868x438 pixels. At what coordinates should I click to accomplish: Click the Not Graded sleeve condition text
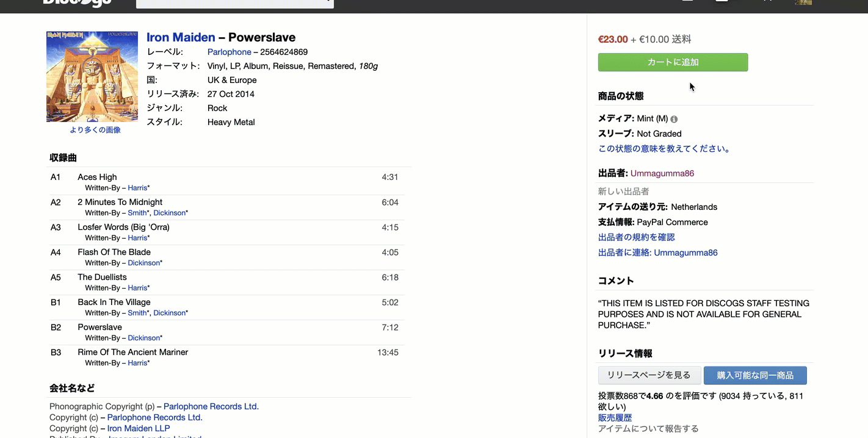point(659,134)
